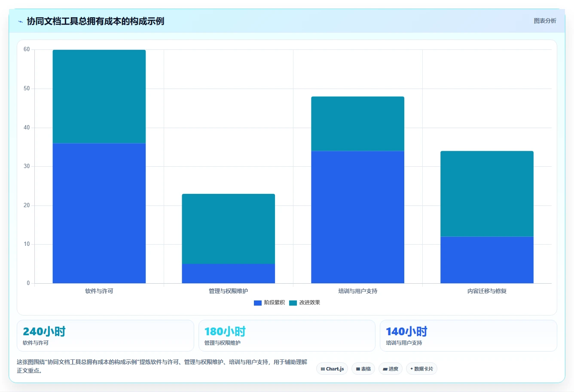Select the 进度 tag chip
This screenshot has width=574, height=392.
tap(390, 369)
